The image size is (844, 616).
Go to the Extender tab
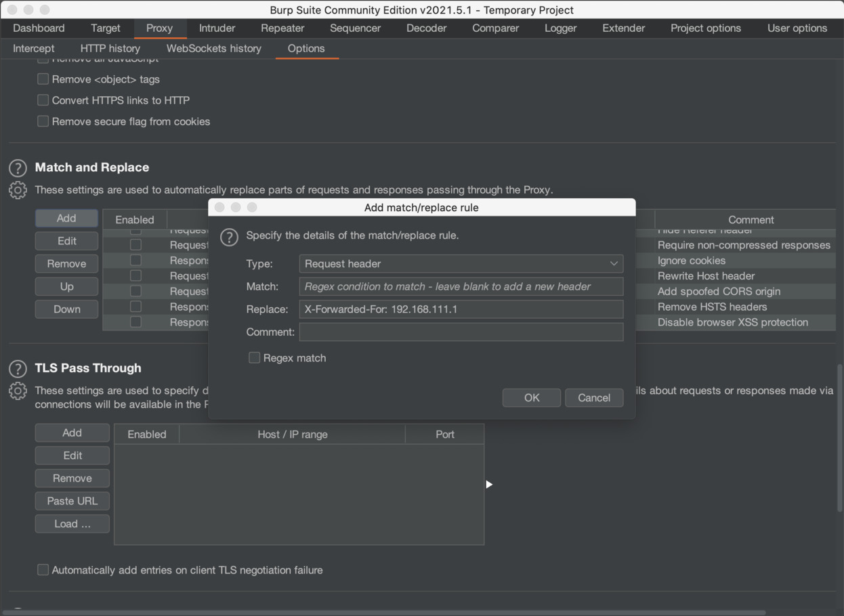[x=623, y=28]
